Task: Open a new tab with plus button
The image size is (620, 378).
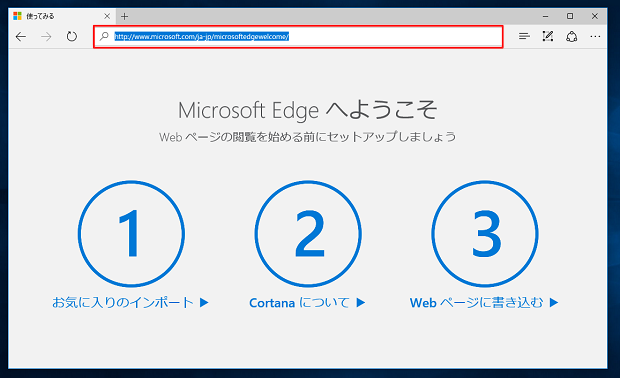Action: tap(125, 16)
